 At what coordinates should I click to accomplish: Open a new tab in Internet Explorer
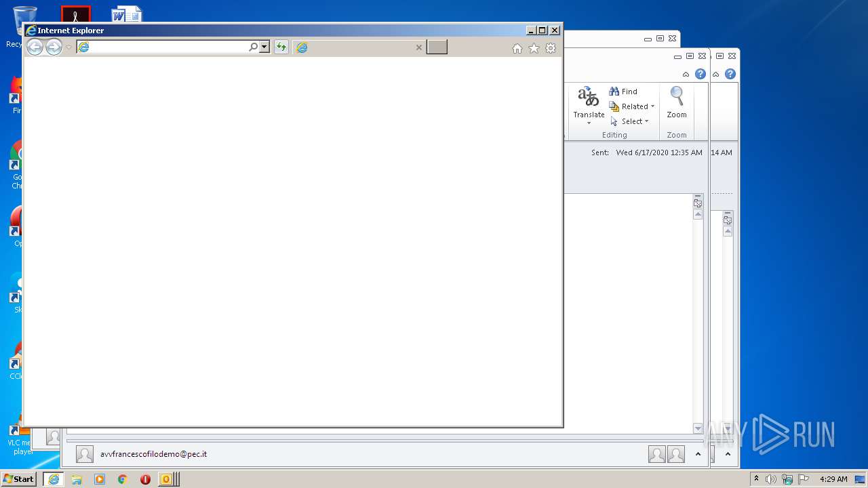[x=437, y=47]
